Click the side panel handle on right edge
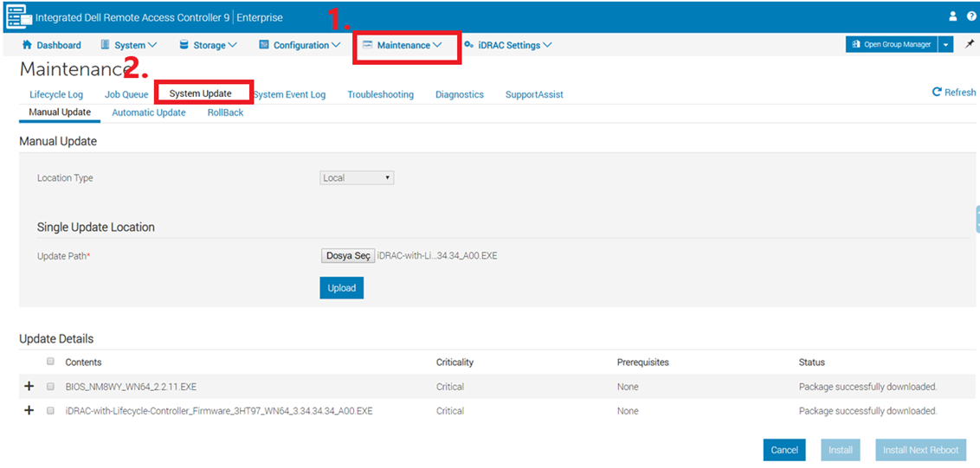This screenshot has width=980, height=468. tap(977, 219)
